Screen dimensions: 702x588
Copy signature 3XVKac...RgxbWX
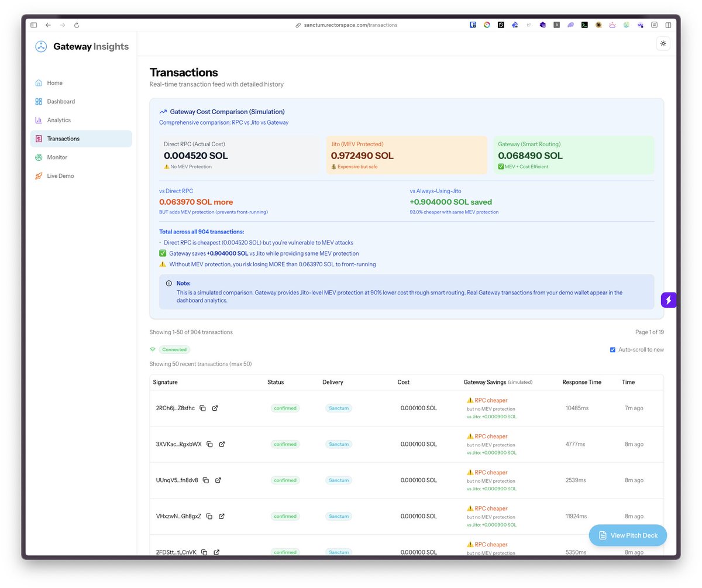pos(209,444)
